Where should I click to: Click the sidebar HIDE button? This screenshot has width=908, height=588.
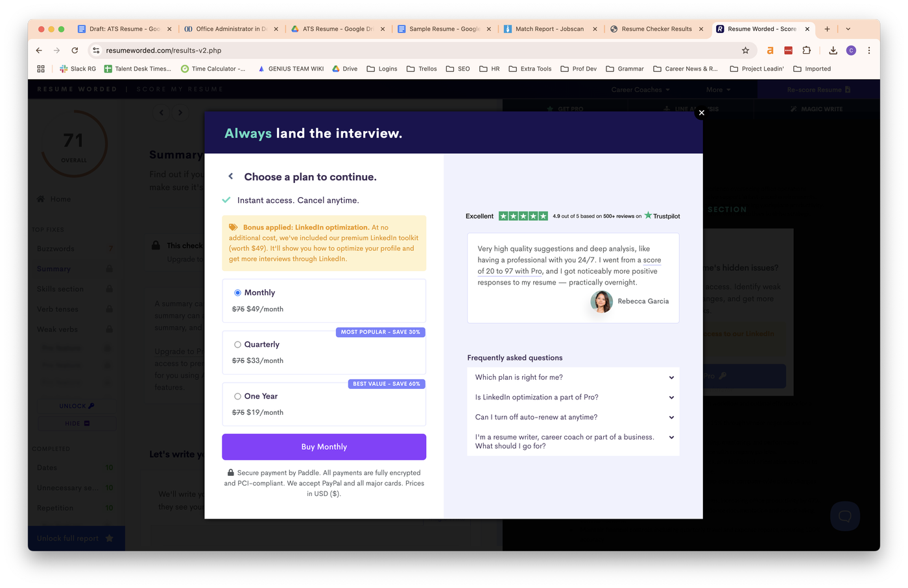[77, 423]
